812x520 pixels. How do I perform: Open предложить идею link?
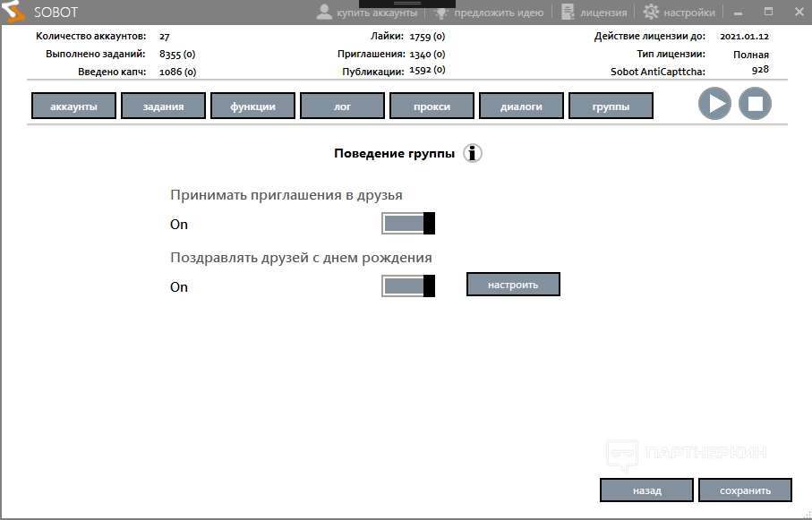[499, 13]
